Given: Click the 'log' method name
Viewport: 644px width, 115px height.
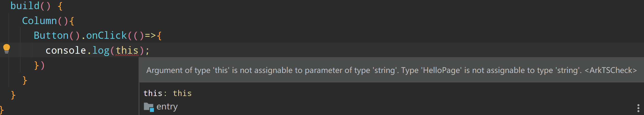Looking at the screenshot, I should (x=101, y=50).
